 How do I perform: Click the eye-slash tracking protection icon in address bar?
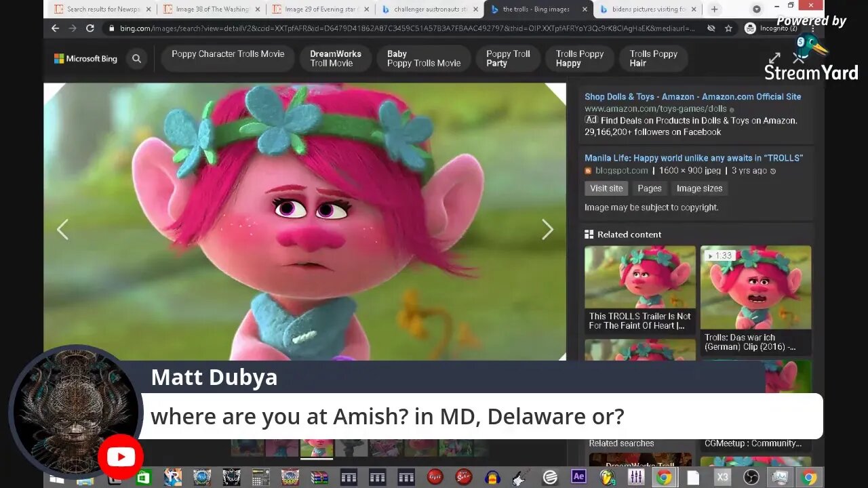711,28
